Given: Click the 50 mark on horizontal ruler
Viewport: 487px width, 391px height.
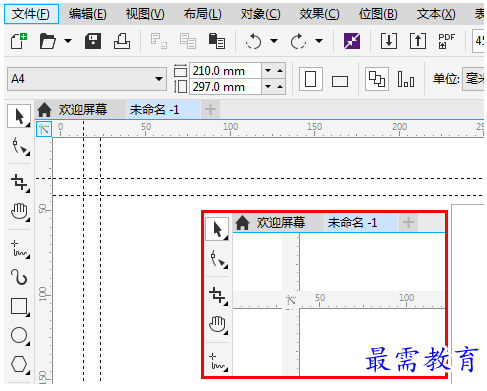Looking at the screenshot, I should click(146, 127).
